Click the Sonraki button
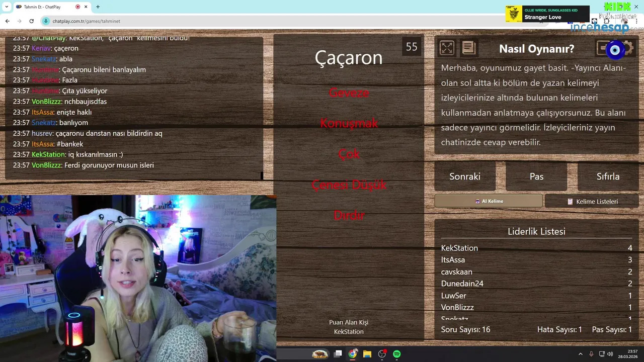This screenshot has width=644, height=362. (465, 176)
